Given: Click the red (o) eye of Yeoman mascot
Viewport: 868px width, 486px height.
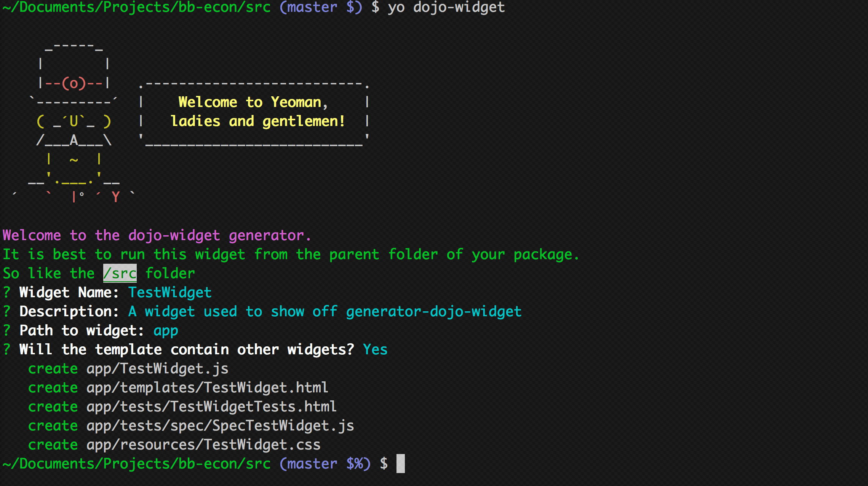Looking at the screenshot, I should pos(74,83).
